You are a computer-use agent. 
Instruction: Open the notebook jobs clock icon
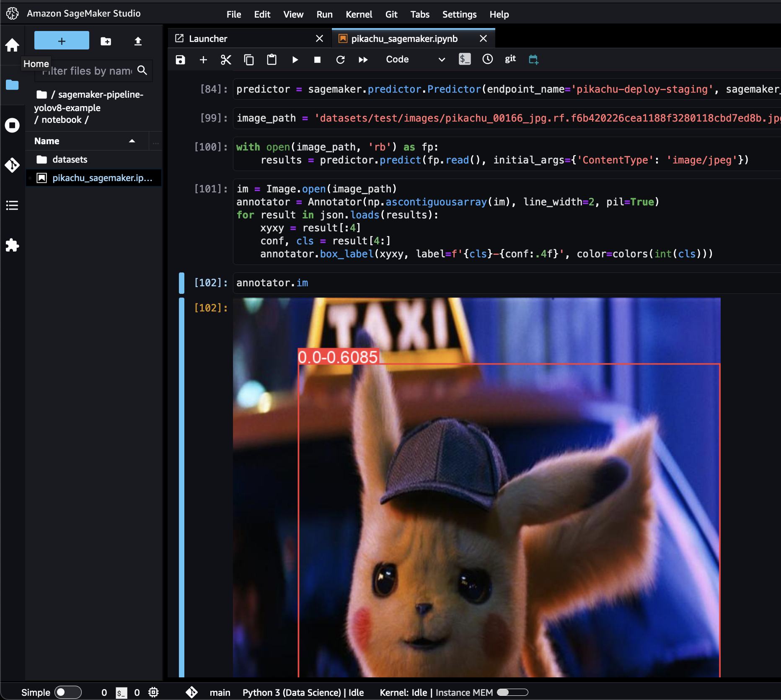488,59
